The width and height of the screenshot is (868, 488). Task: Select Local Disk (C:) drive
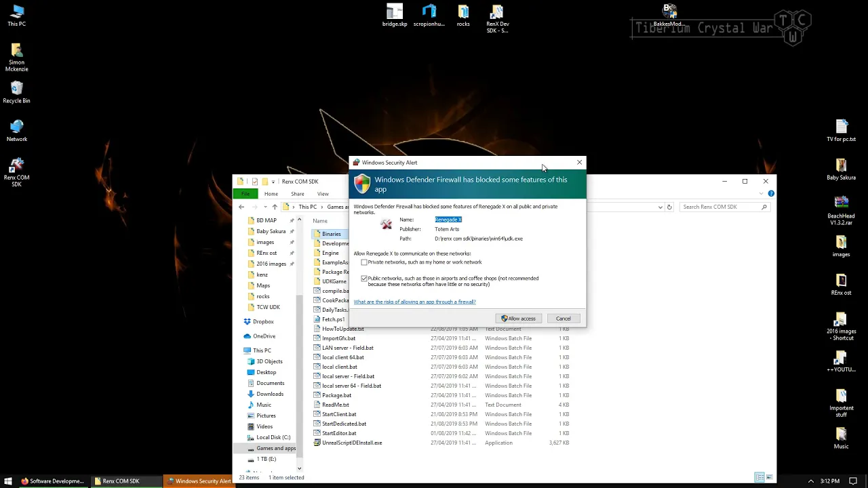coord(273,437)
